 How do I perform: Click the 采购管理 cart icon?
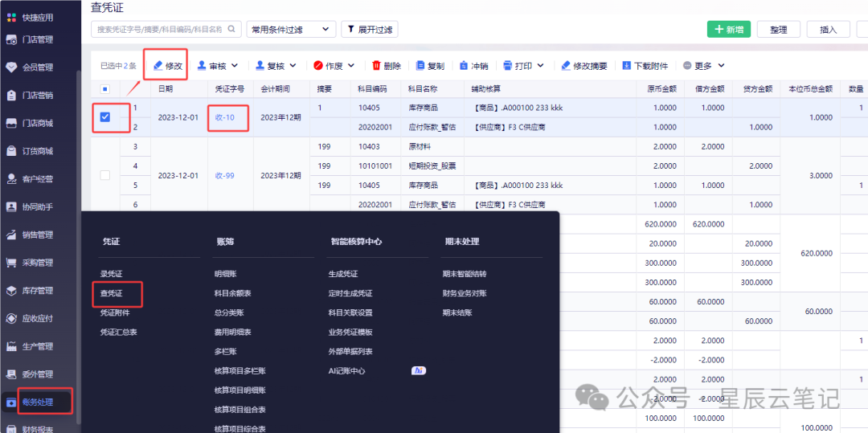pyautogui.click(x=11, y=263)
